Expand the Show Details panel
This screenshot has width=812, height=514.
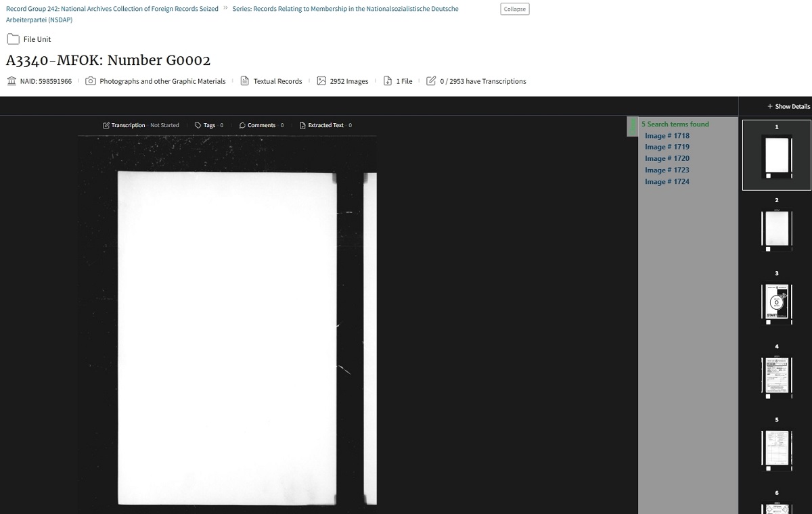788,106
